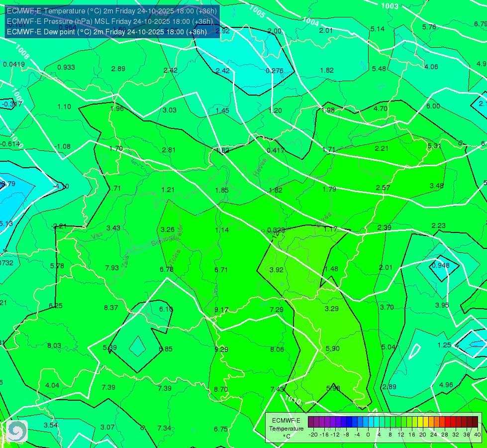487x448 pixels.
Task: Click the dew point value 8.03
Action: click(54, 346)
